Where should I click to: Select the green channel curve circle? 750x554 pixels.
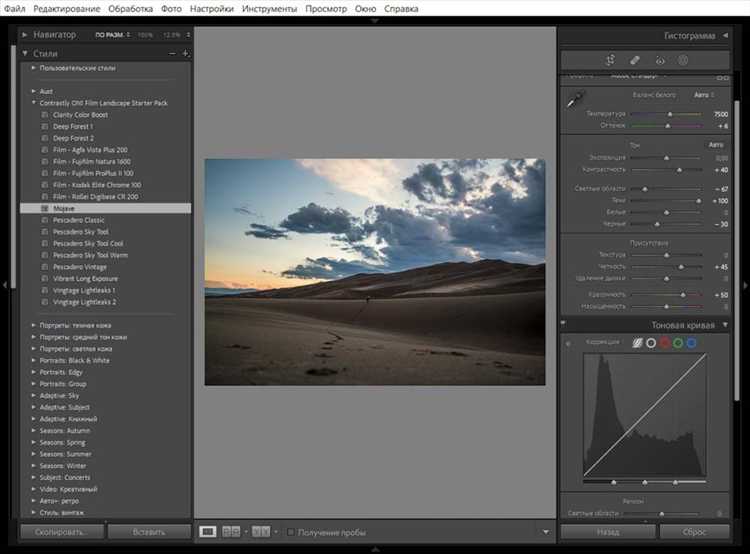pos(678,343)
